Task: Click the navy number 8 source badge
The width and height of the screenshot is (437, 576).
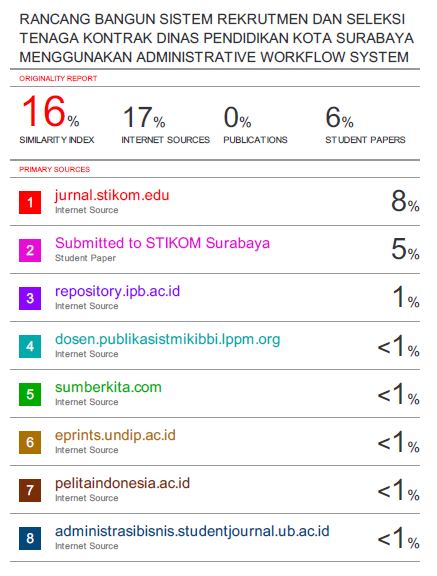Action: pos(30,539)
